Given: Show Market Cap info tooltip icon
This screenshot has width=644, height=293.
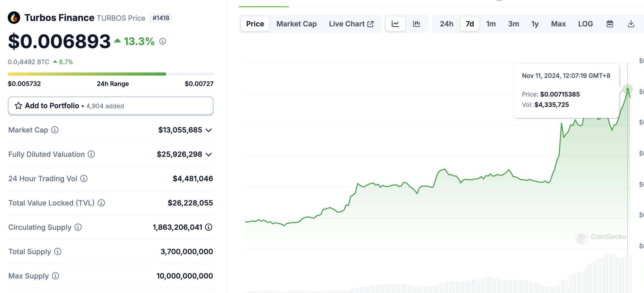Looking at the screenshot, I should point(55,130).
